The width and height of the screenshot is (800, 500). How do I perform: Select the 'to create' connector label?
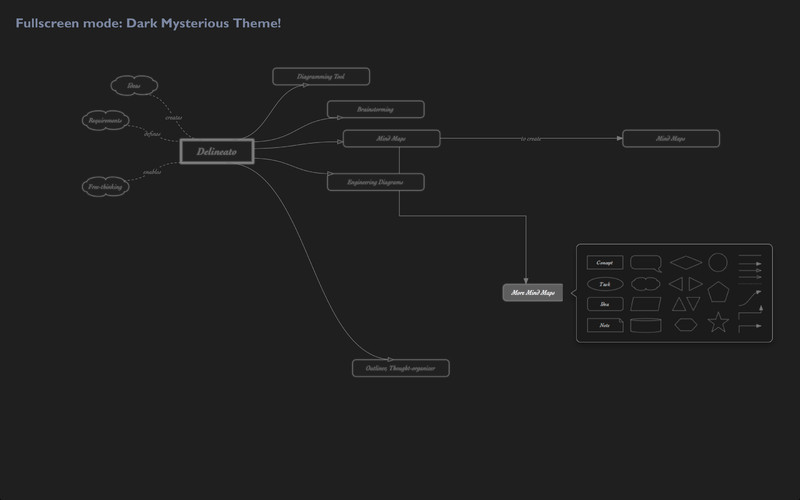(531, 139)
